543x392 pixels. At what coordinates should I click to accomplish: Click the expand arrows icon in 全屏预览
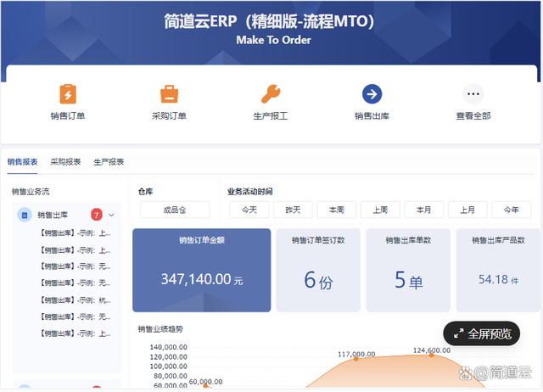pos(458,333)
